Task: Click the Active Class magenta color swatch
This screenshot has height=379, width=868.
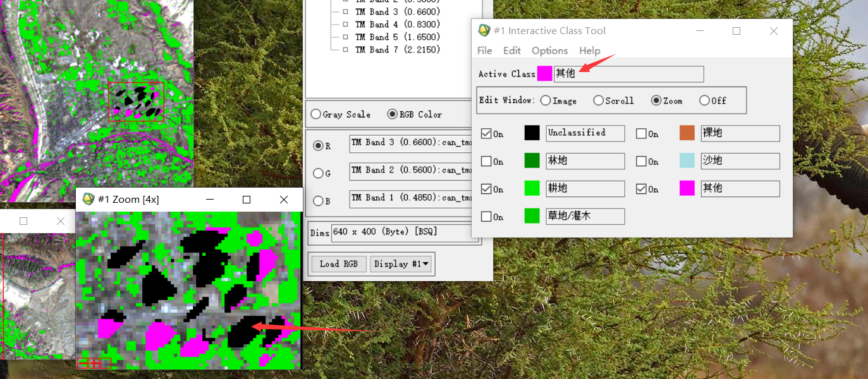Action: tap(544, 73)
